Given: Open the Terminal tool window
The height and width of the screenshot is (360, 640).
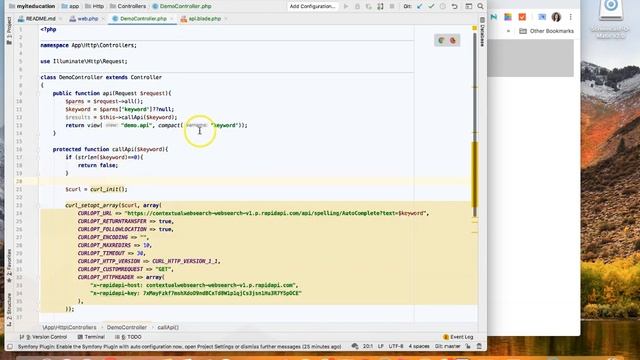Looking at the screenshot, I should (91, 337).
